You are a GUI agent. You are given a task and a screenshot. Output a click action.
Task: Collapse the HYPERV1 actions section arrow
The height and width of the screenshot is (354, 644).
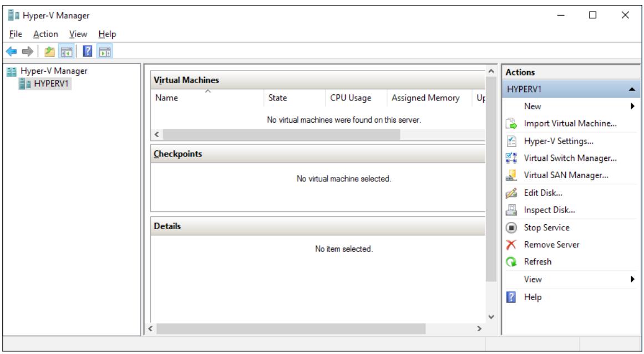(632, 89)
